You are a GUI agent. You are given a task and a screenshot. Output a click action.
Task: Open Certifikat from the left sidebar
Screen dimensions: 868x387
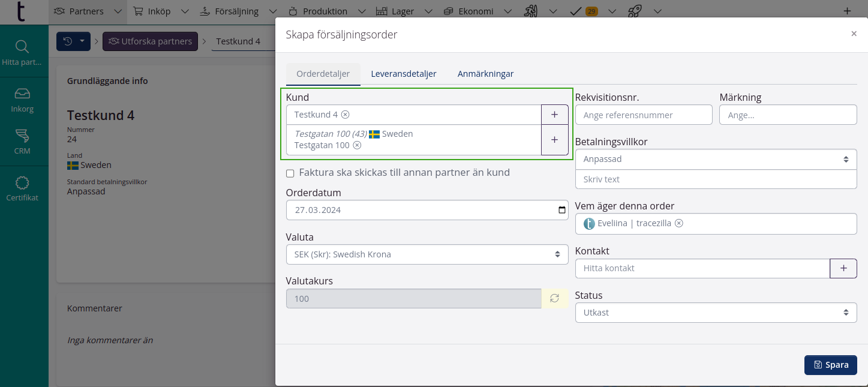coord(23,188)
